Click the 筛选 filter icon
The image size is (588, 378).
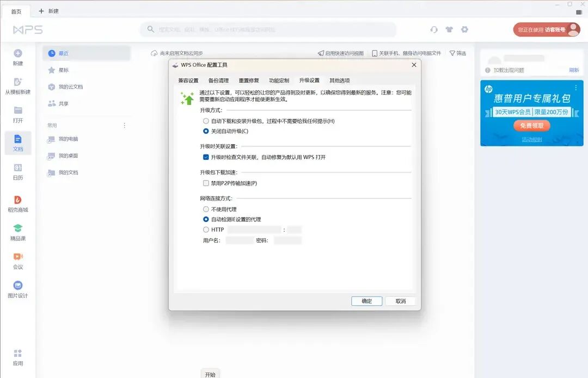[452, 53]
